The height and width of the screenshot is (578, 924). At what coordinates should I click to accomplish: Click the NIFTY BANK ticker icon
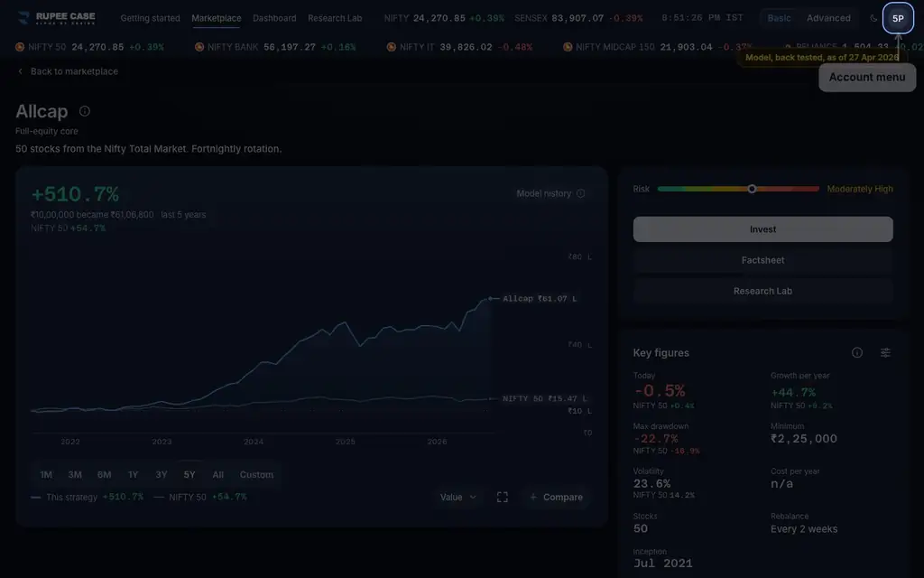(x=199, y=47)
